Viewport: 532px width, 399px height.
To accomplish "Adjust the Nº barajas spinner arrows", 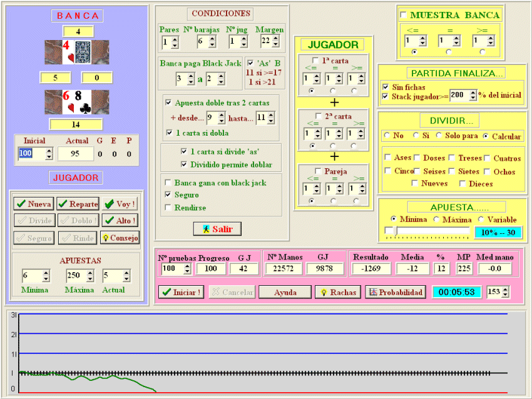I will point(212,42).
